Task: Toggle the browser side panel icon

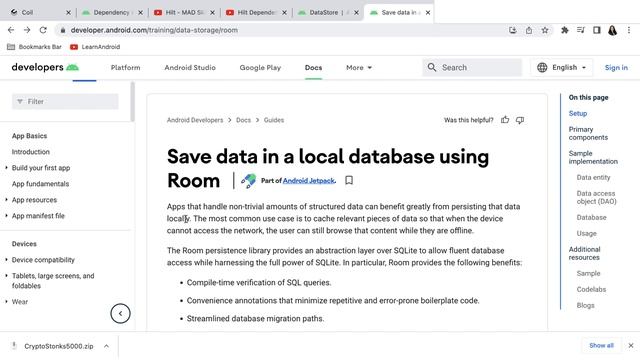Action: [597, 30]
